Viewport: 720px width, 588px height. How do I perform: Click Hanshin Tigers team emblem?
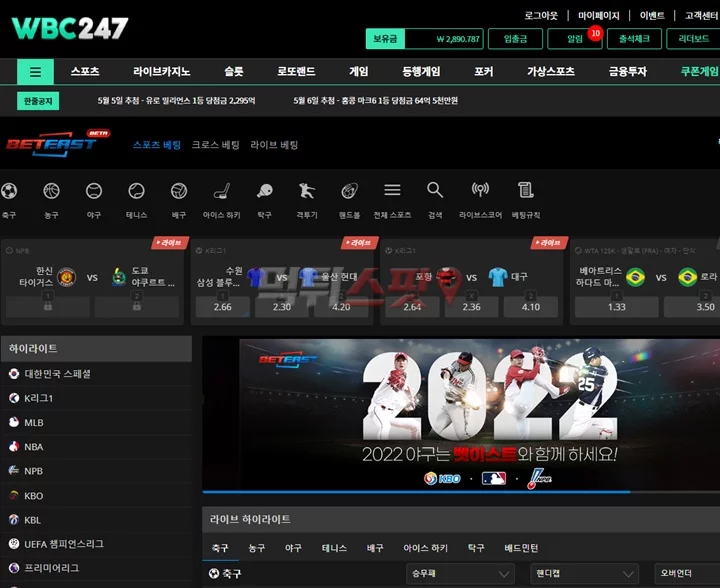[x=66, y=277]
